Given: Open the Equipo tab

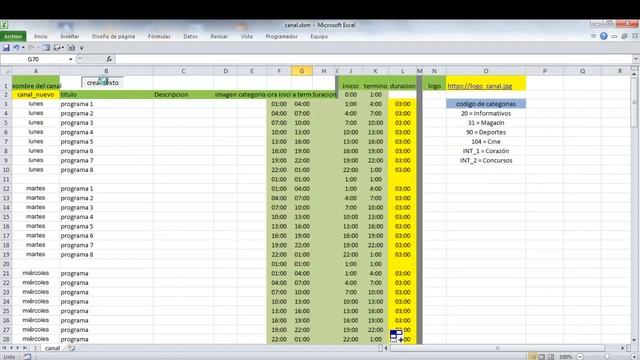Looking at the screenshot, I should [319, 36].
